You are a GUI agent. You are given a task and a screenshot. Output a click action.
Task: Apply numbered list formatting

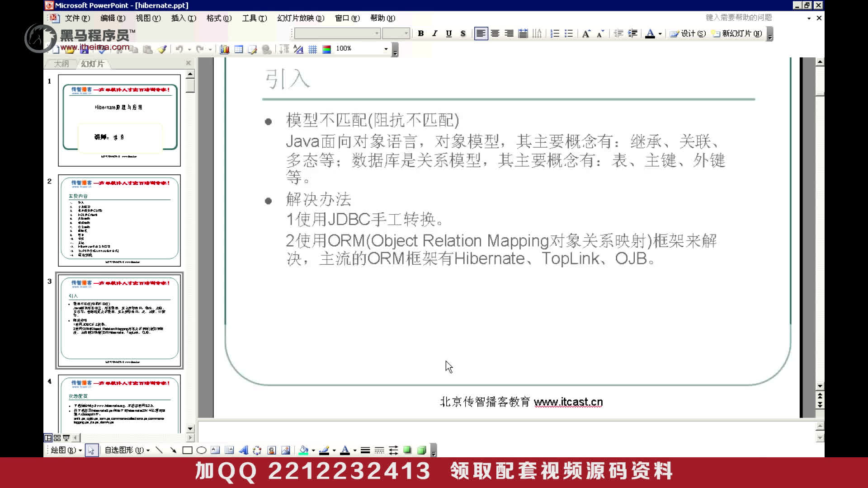coord(555,33)
